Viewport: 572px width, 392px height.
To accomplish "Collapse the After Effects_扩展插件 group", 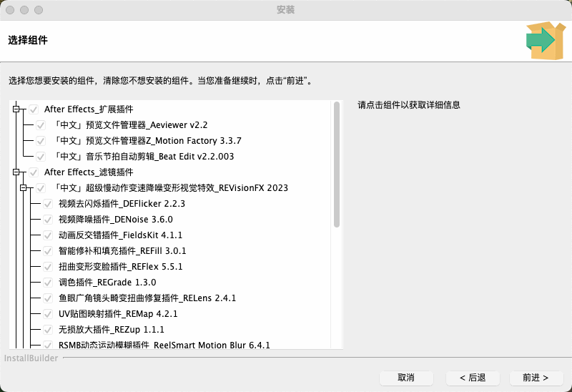I will pyautogui.click(x=16, y=109).
